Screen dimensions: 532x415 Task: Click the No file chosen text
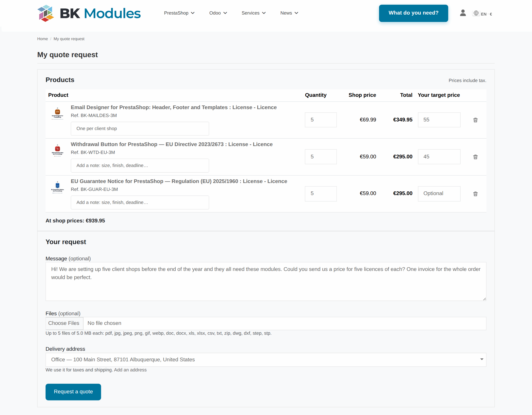pos(104,323)
